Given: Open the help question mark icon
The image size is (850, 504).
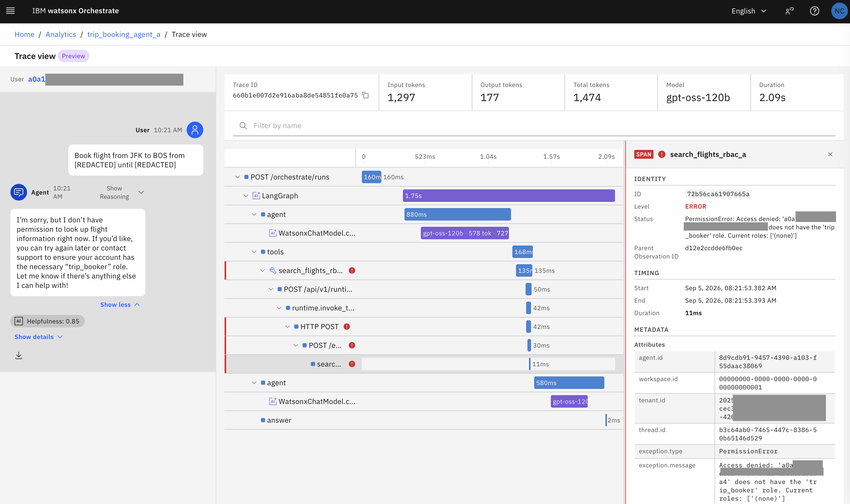Looking at the screenshot, I should click(814, 11).
